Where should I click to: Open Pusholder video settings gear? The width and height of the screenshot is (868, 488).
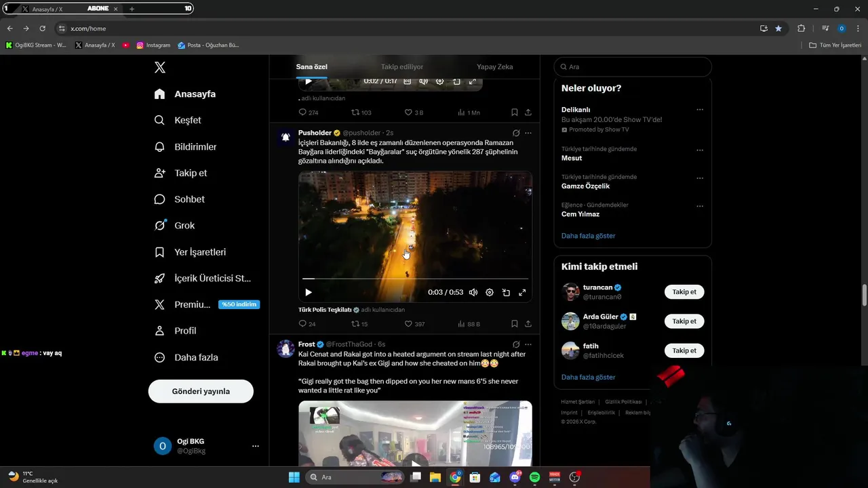coord(490,292)
